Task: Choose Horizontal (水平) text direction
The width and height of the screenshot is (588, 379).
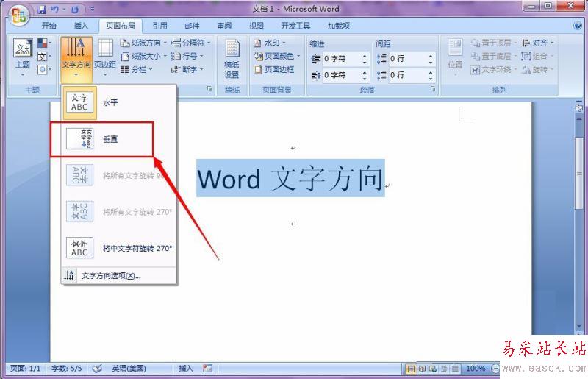Action: pyautogui.click(x=119, y=103)
